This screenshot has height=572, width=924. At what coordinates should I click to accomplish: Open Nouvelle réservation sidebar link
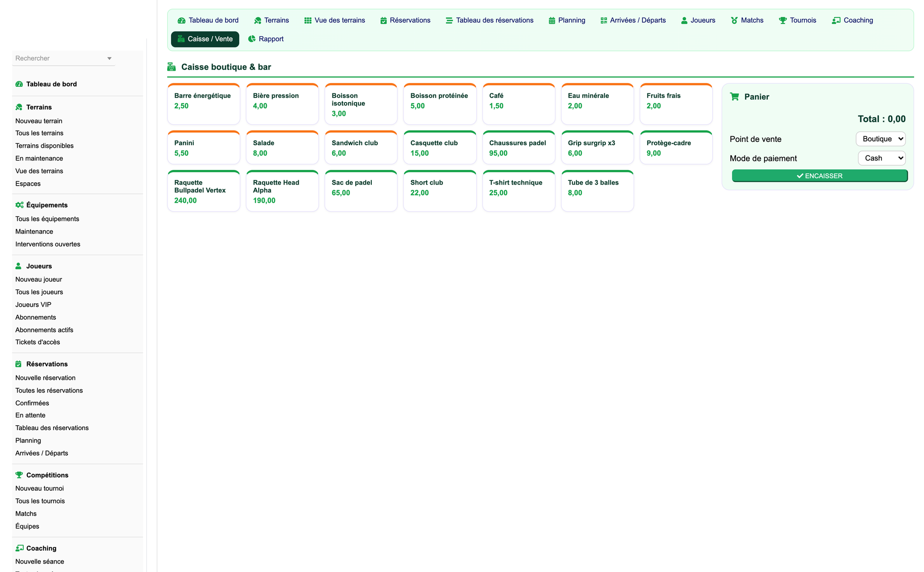[x=46, y=378]
